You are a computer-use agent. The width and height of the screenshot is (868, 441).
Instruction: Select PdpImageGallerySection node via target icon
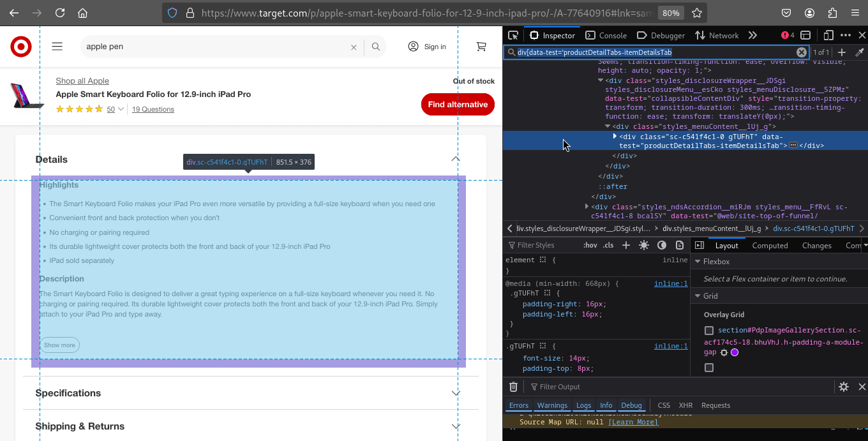[724, 352]
